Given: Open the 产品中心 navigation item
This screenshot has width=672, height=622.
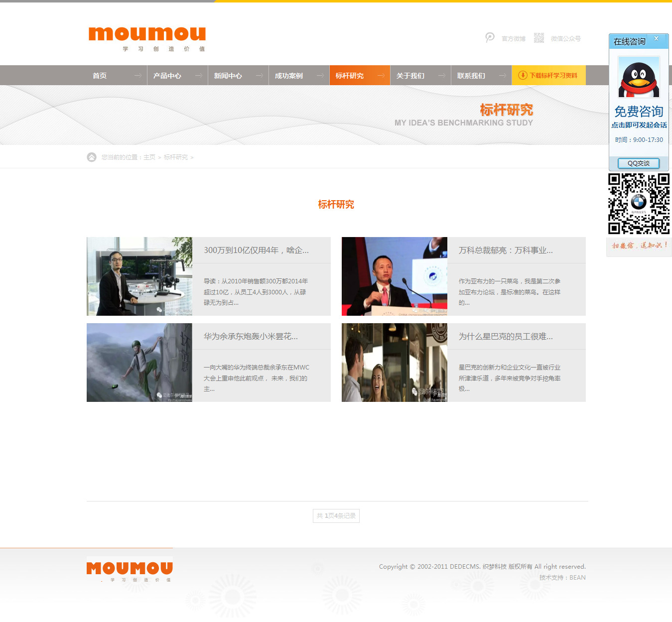Looking at the screenshot, I should pyautogui.click(x=167, y=76).
